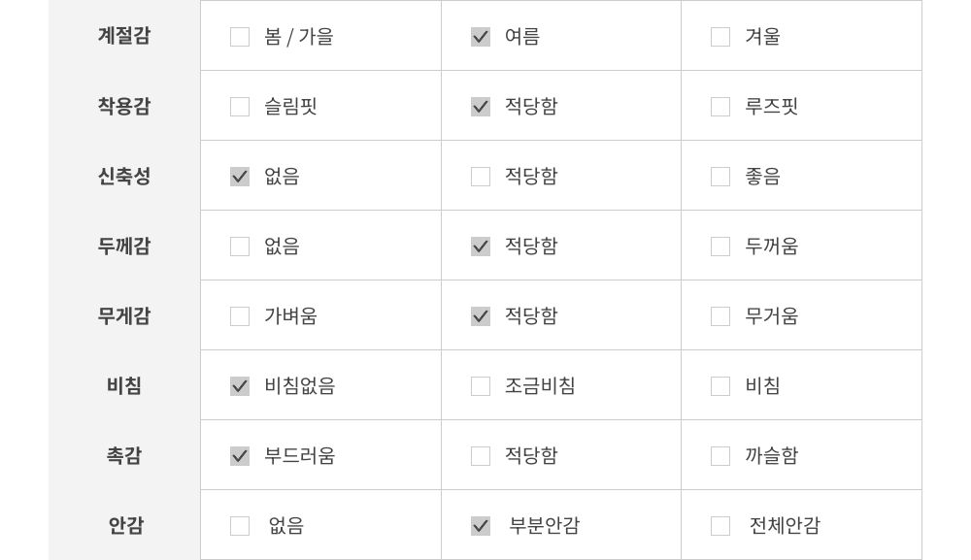Select the 전체안감 checkbox

(720, 526)
